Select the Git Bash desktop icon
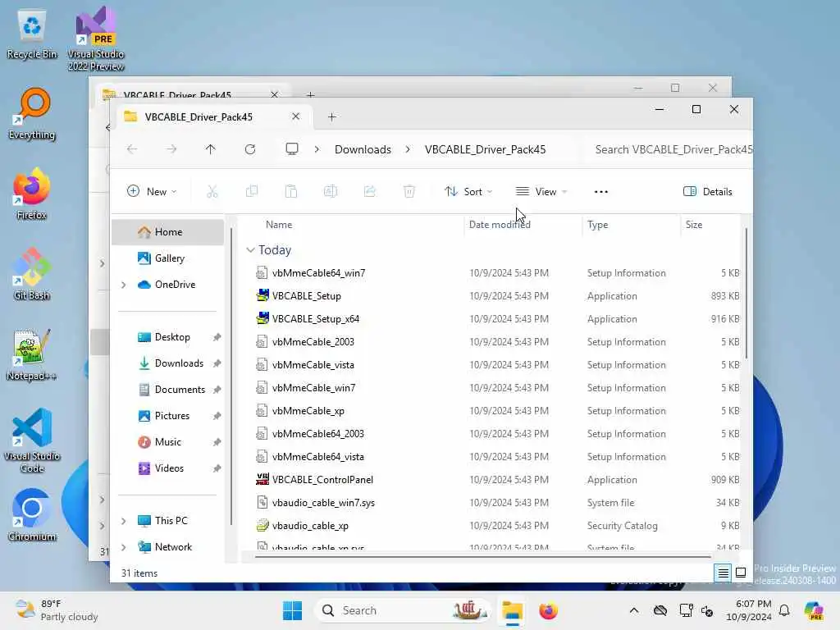This screenshot has height=630, width=840. point(32,274)
